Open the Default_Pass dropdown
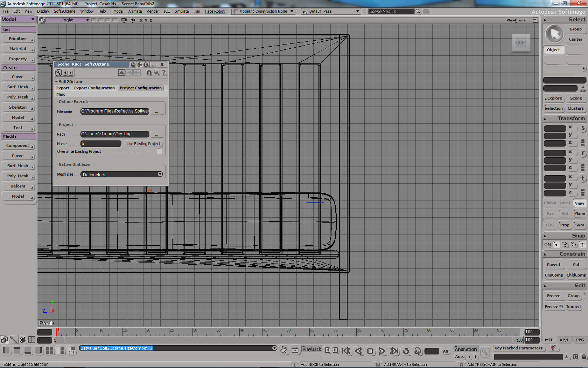This screenshot has width=588, height=368. pos(331,12)
